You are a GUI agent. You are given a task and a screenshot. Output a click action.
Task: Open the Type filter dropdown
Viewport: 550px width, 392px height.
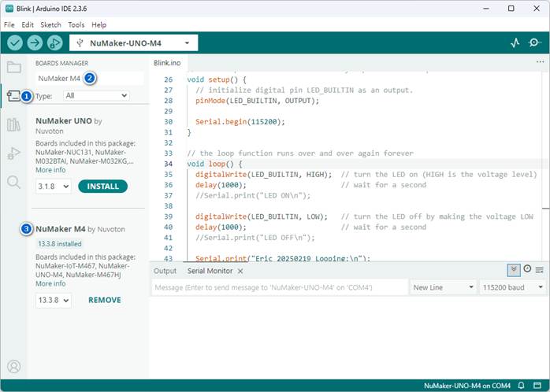point(96,95)
